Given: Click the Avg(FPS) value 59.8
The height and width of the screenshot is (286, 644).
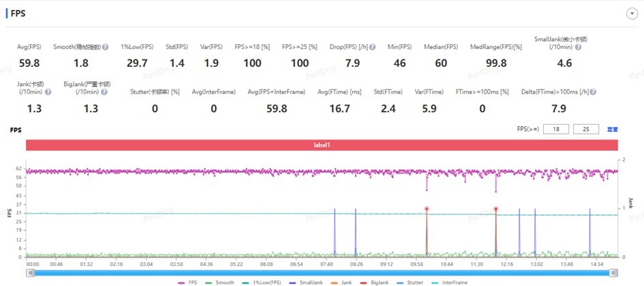Looking at the screenshot, I should click(29, 63).
